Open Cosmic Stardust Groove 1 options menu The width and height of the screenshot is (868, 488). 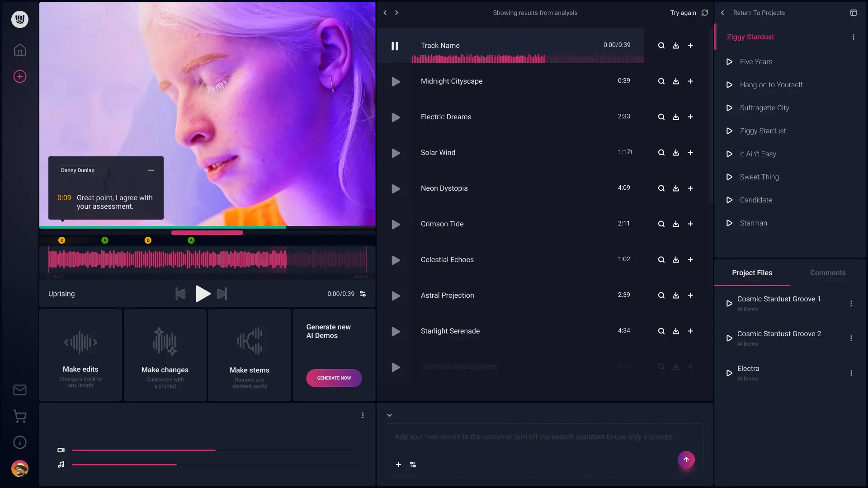pyautogui.click(x=851, y=304)
